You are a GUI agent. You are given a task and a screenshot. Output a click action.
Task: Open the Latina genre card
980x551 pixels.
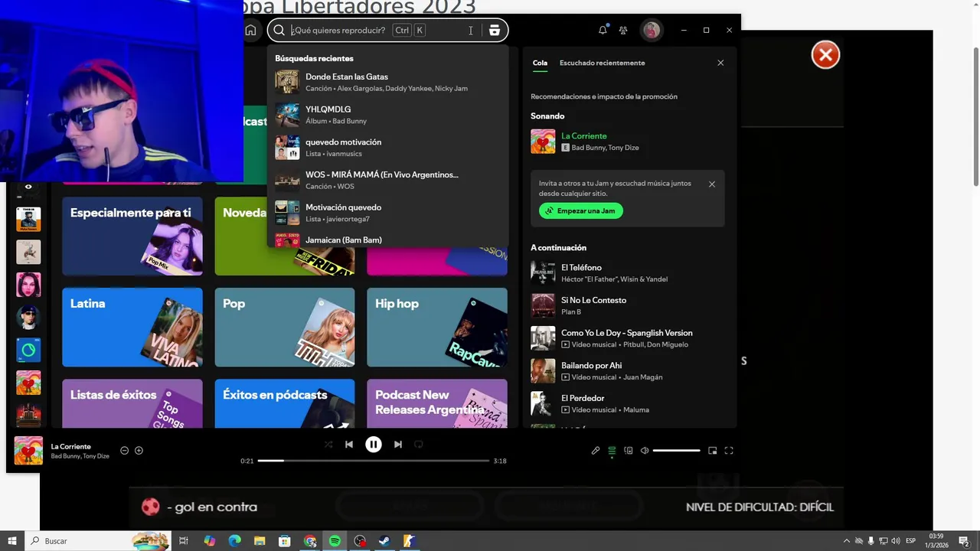coord(132,328)
